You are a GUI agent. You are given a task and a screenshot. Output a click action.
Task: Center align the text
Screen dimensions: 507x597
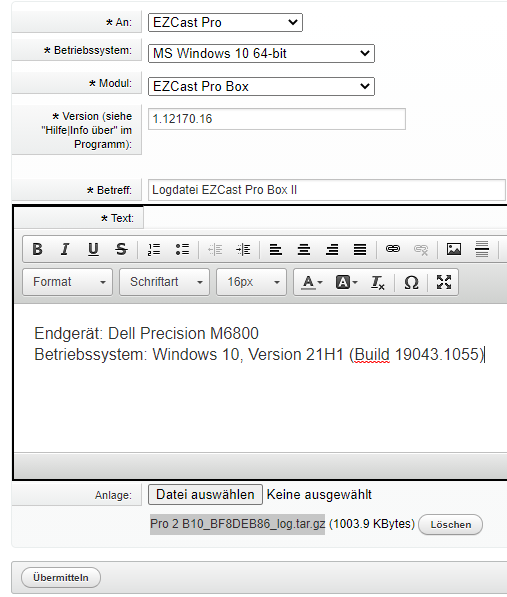pos(304,249)
